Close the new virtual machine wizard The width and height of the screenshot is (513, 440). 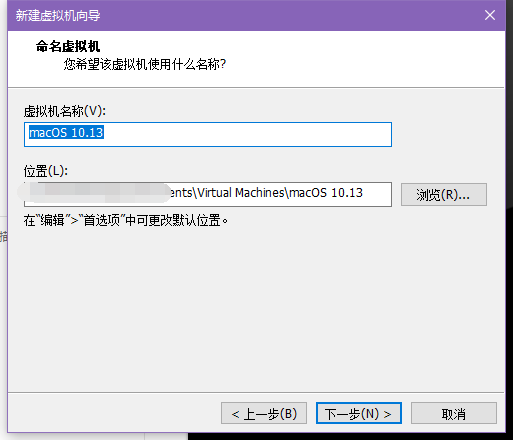click(x=490, y=15)
